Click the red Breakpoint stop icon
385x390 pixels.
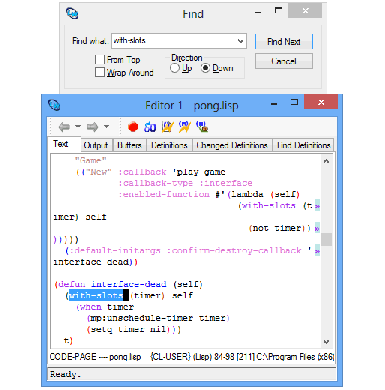[133, 127]
